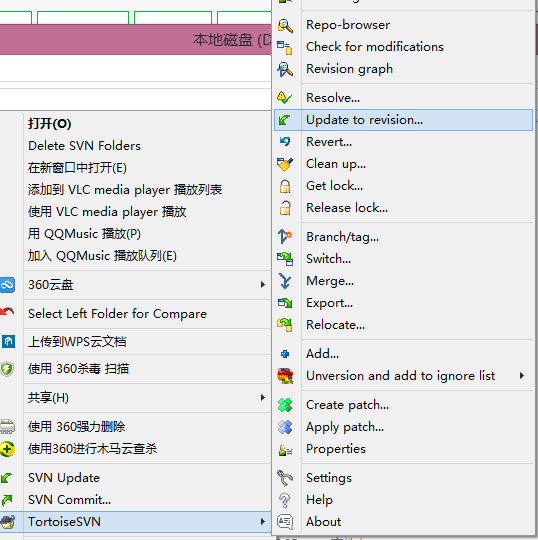This screenshot has width=538, height=540.
Task: Click the Settings wrench icon
Action: click(x=285, y=478)
